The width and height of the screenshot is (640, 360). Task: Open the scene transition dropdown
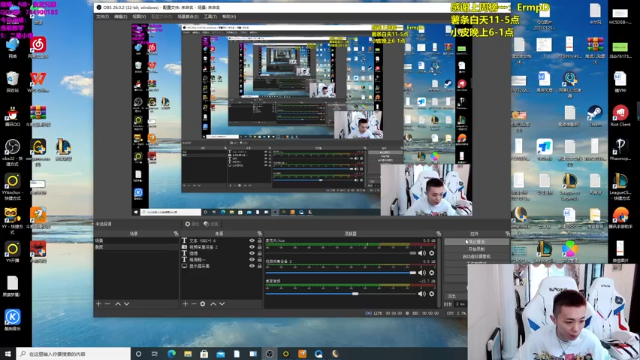(456, 296)
